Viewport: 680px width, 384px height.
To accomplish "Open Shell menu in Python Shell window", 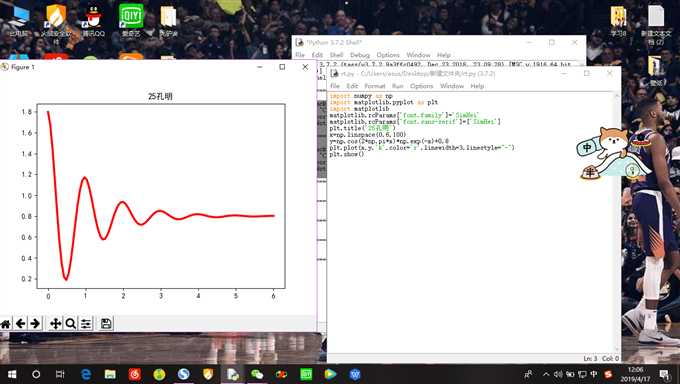I will (336, 55).
